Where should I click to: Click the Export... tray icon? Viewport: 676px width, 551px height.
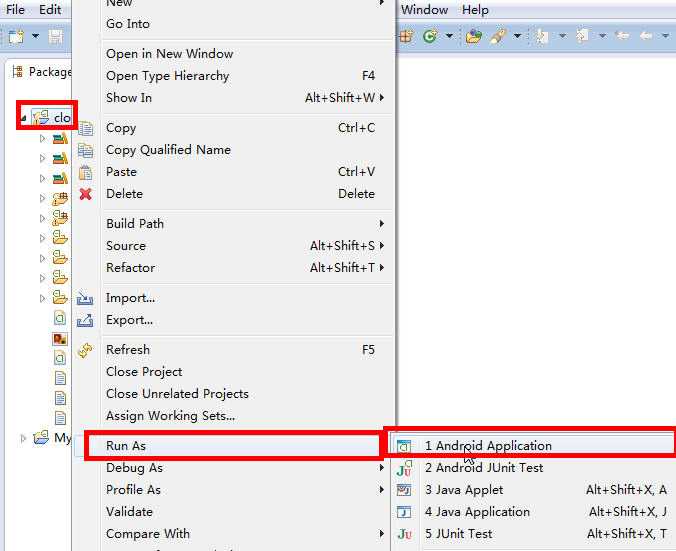(85, 320)
